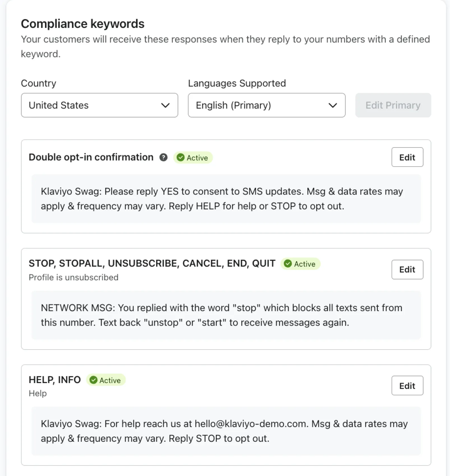Edit the STOP, STOPALL, UNSUBSCRIBE keyword response
Viewport: 450px width, 476px height.
point(407,269)
